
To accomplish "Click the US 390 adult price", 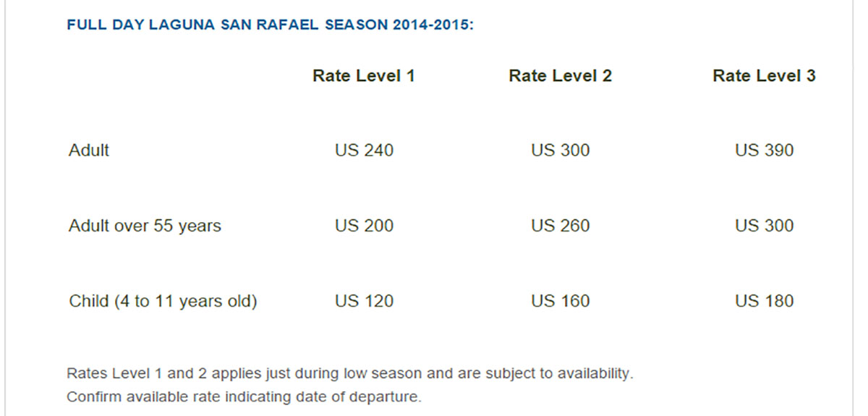I will 764,150.
